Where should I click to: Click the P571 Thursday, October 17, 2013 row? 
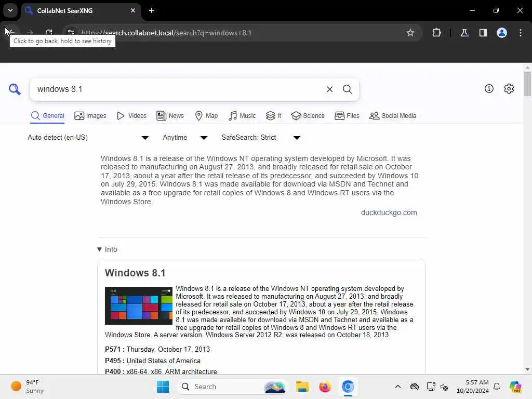(x=157, y=350)
